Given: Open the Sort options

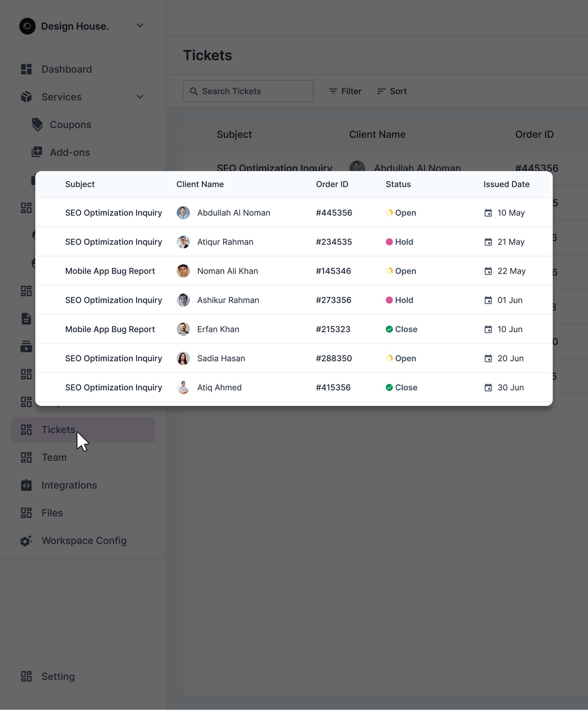Looking at the screenshot, I should point(392,91).
